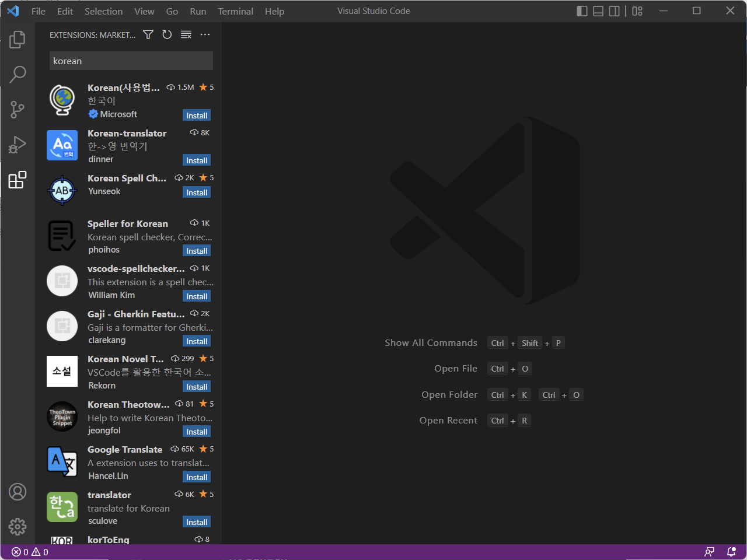Screen dimensions: 747x560
Task: Install Speller for Korean by phoihos
Action: click(x=197, y=251)
